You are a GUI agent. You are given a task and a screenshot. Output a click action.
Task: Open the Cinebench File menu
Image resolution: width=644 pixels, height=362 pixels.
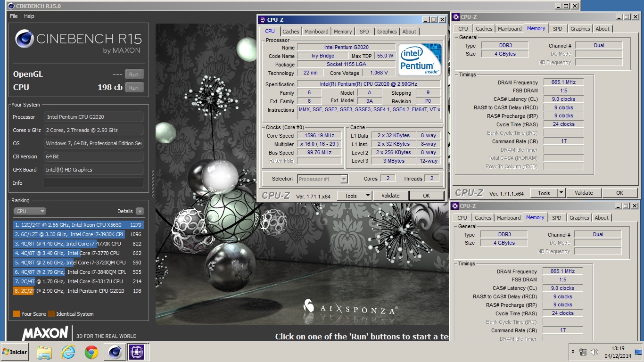[x=14, y=16]
